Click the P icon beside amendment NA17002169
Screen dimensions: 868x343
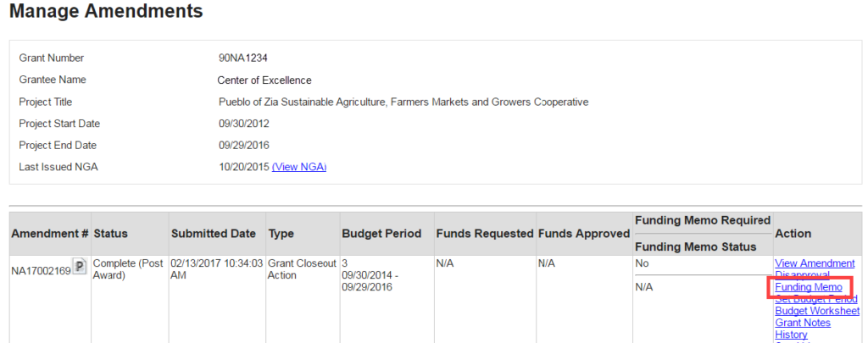coord(81,268)
